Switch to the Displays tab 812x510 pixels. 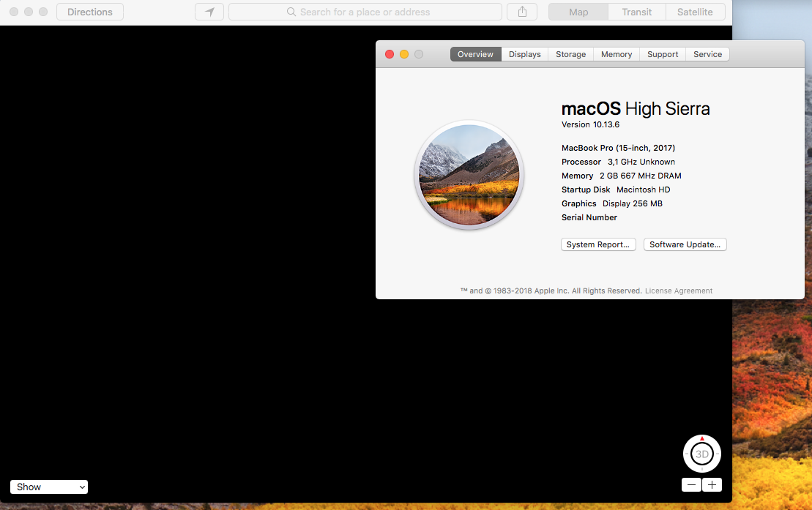525,54
